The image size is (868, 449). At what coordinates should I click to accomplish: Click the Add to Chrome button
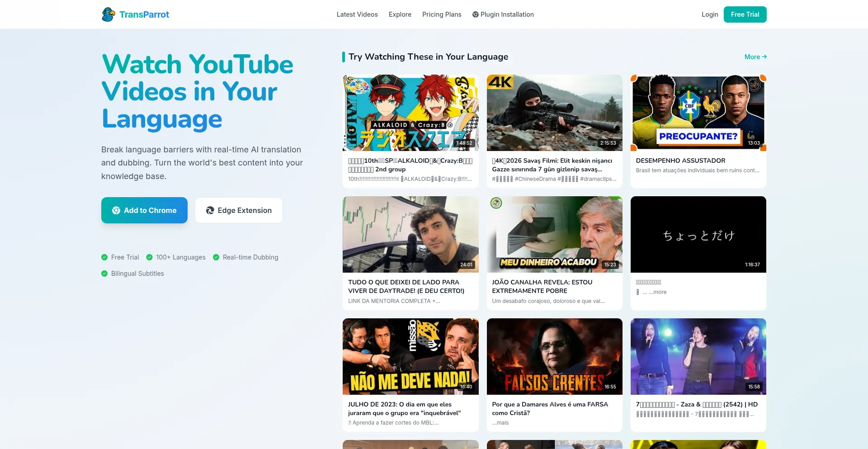(x=144, y=210)
